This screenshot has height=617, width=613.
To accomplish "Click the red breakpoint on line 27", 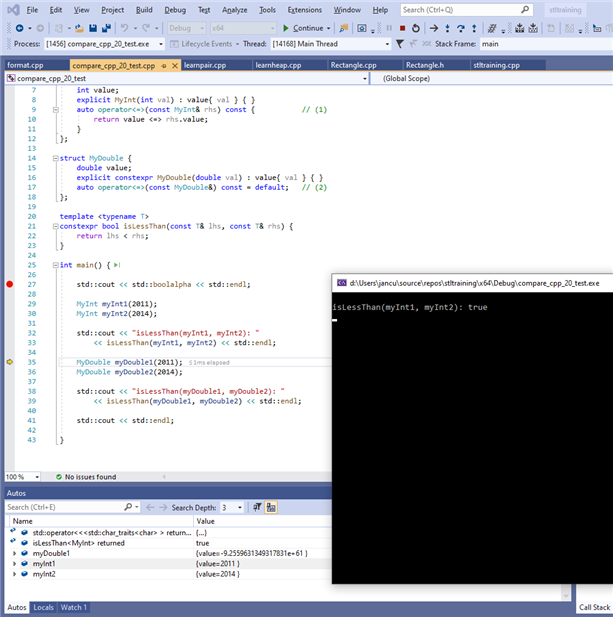I will coord(10,284).
